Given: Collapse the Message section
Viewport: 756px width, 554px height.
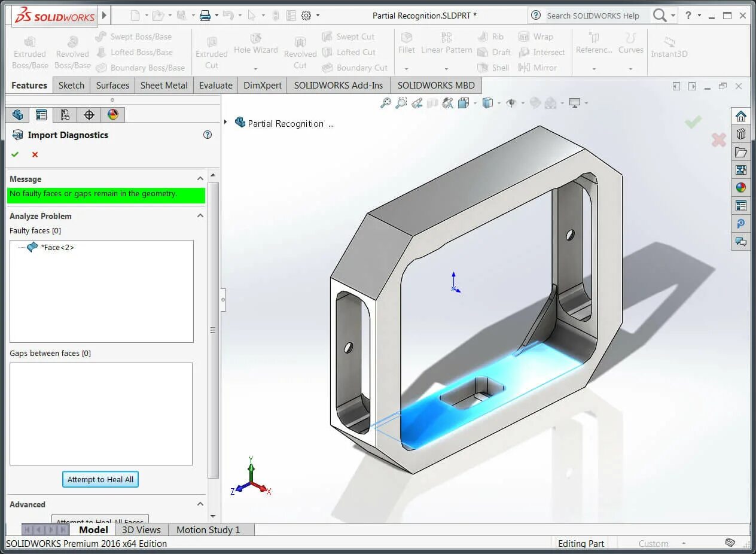Looking at the screenshot, I should 200,179.
